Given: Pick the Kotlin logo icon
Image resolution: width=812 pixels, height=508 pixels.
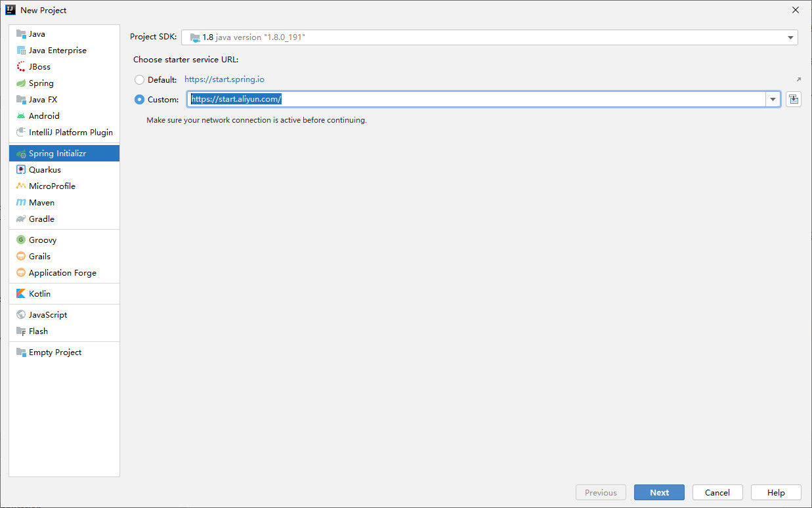Looking at the screenshot, I should click(x=21, y=294).
